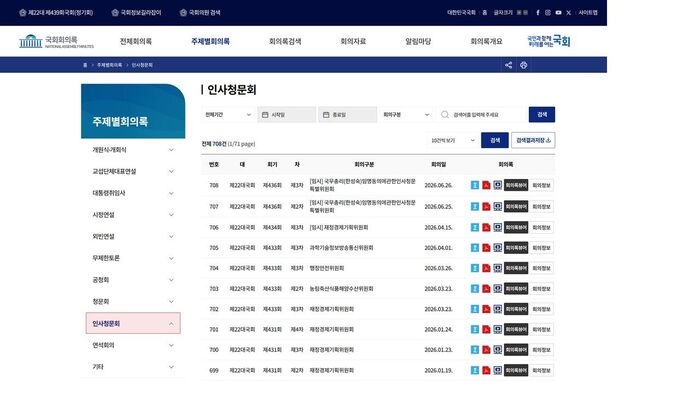This screenshot has width=700, height=394.
Task: Open the share icon in the breadcrumb bar
Action: (508, 65)
